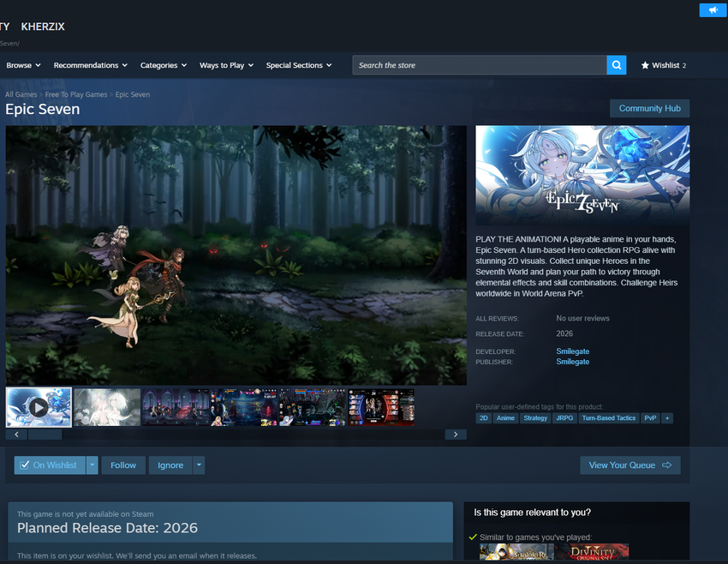Open View Your Queue

click(x=630, y=465)
